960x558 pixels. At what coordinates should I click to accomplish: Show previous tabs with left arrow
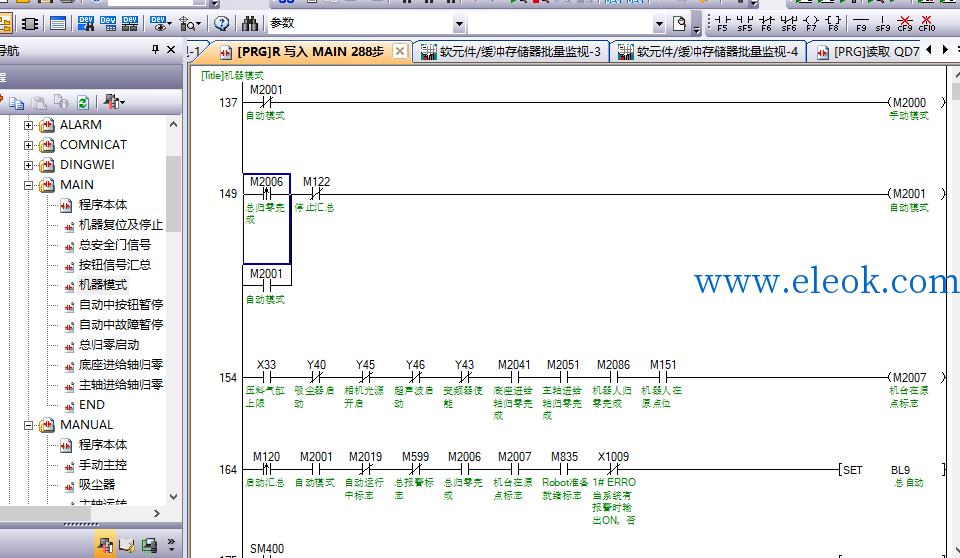click(x=929, y=50)
